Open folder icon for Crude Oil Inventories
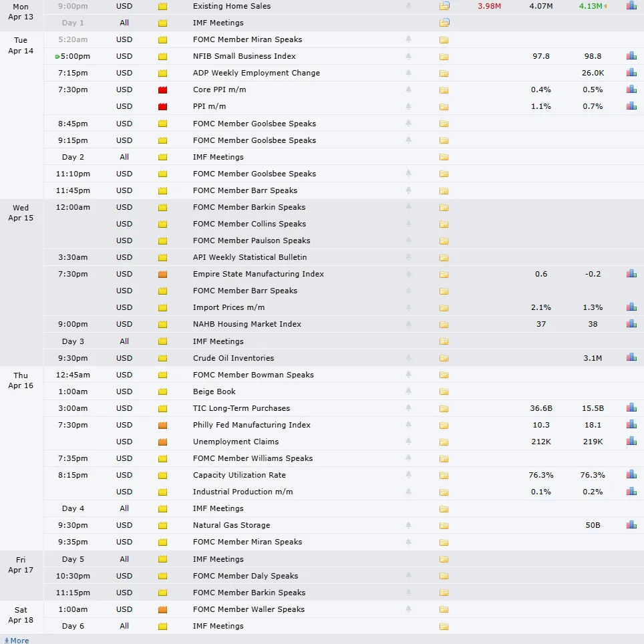The image size is (644, 644). click(444, 359)
